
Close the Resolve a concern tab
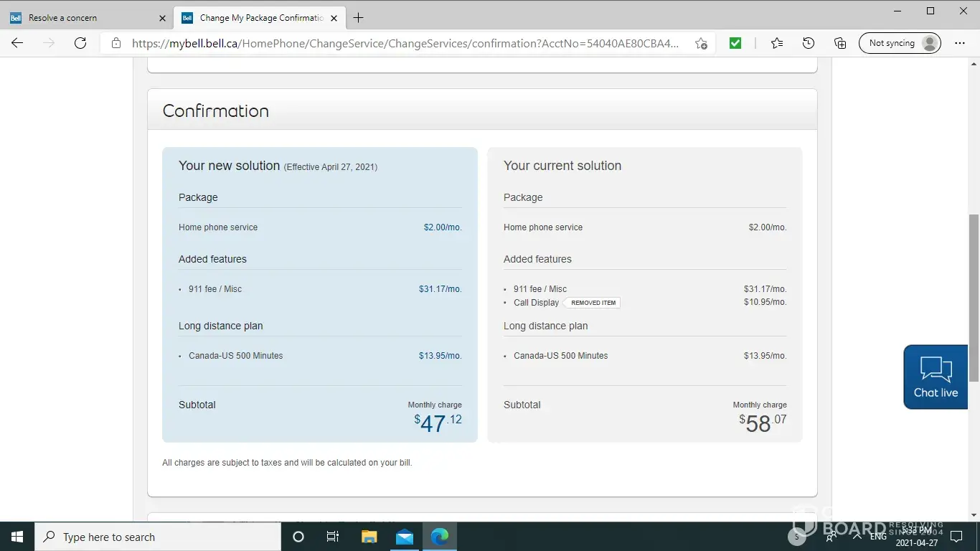pyautogui.click(x=162, y=18)
